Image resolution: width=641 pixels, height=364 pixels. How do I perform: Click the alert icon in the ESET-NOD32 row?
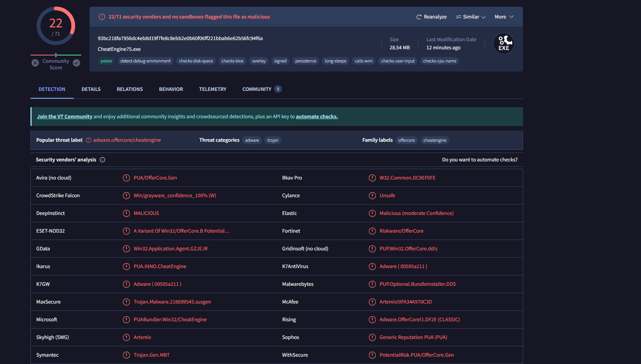126,231
